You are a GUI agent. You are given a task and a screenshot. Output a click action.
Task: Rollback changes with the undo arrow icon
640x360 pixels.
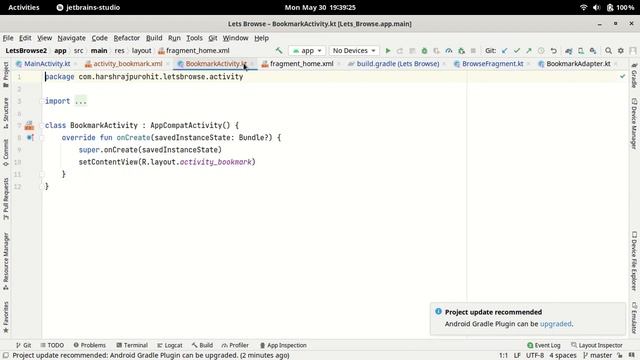553,51
